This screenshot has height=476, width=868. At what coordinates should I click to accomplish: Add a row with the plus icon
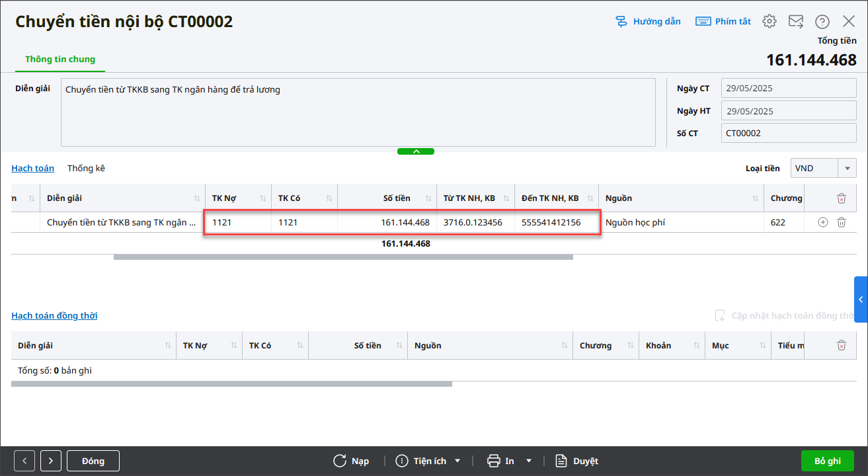click(x=823, y=223)
